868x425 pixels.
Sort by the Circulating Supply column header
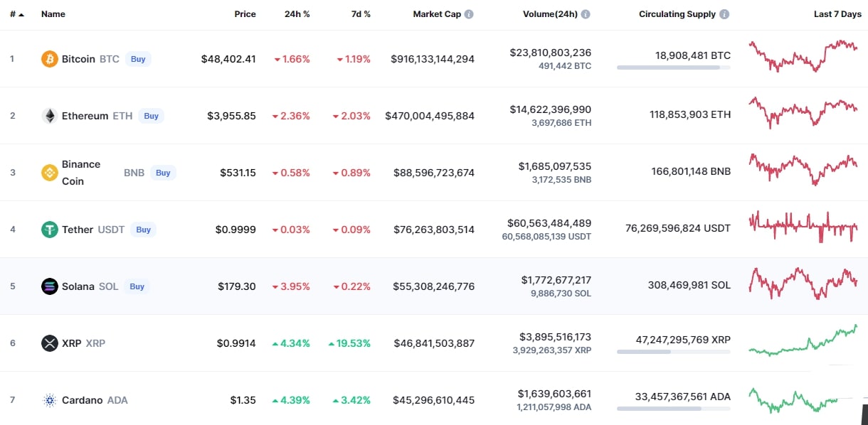pyautogui.click(x=677, y=14)
